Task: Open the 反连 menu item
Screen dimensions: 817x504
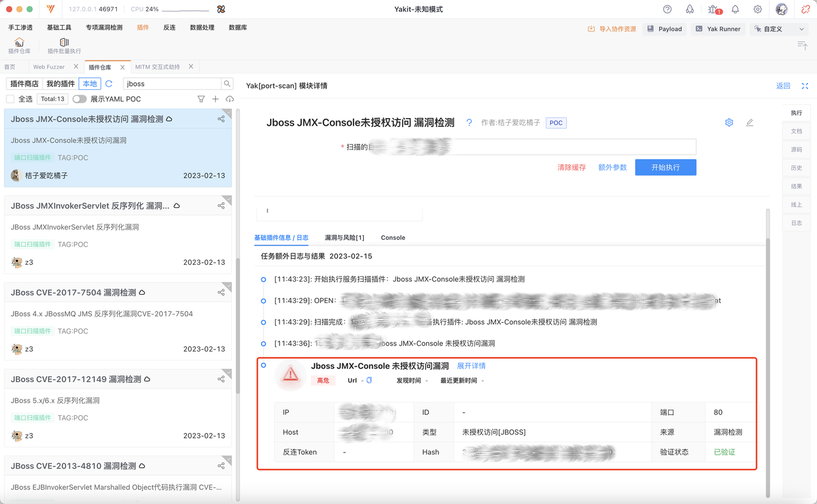Action: coord(169,27)
